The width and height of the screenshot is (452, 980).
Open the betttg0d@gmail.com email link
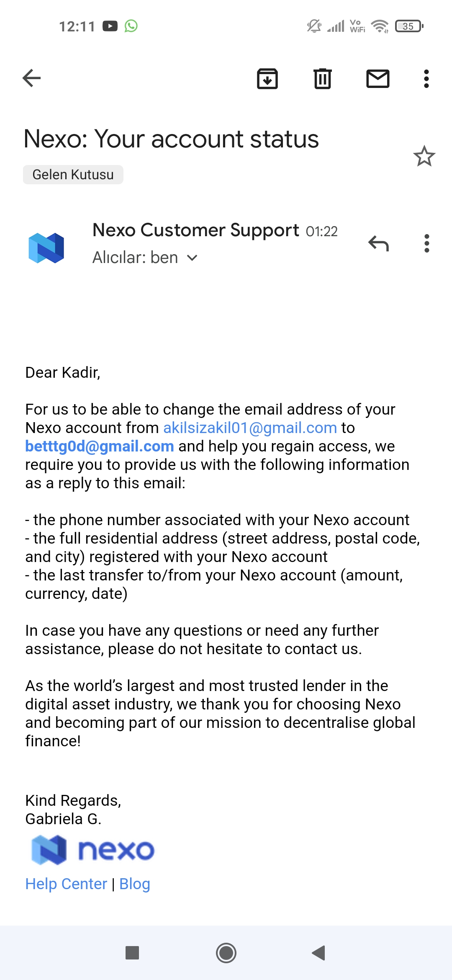pos(100,446)
